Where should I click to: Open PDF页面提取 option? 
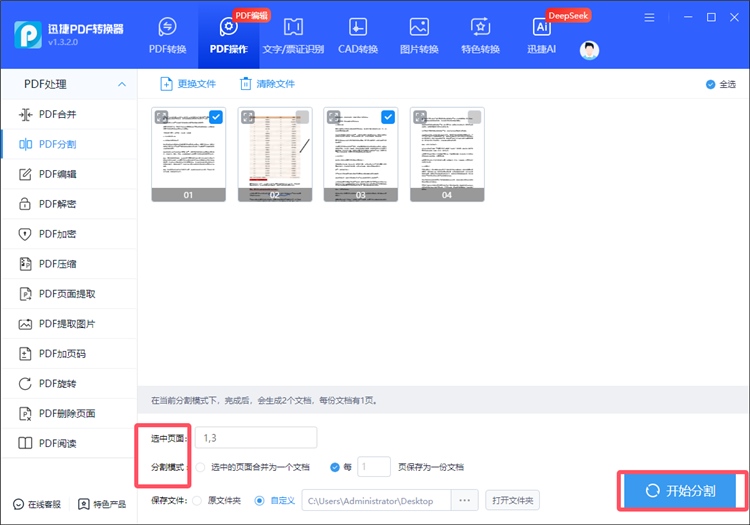click(69, 294)
